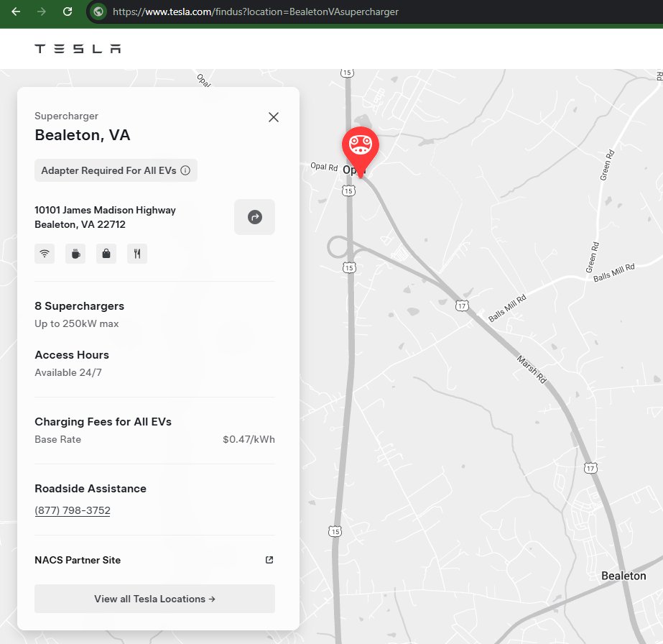Open NACS Partner Site link text
This screenshot has width=663, height=644.
coord(78,560)
